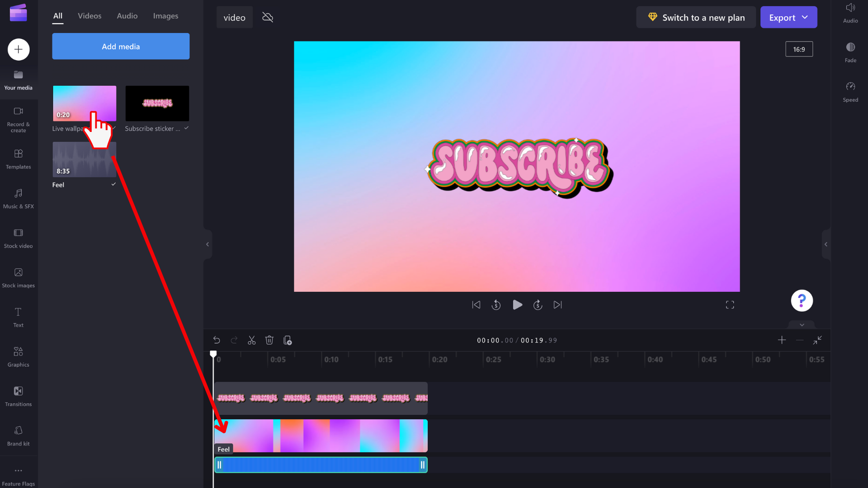Image resolution: width=868 pixels, height=488 pixels.
Task: Click the Add media button
Action: (x=120, y=46)
